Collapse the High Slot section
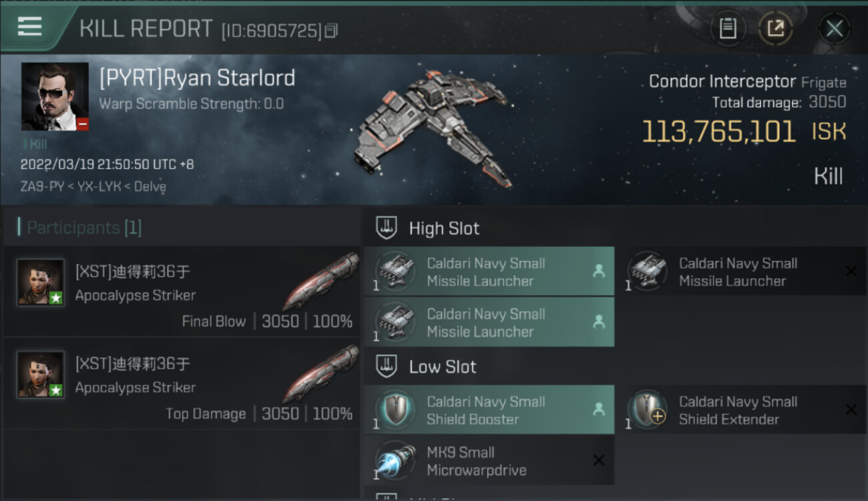This screenshot has width=868, height=501. 387,228
